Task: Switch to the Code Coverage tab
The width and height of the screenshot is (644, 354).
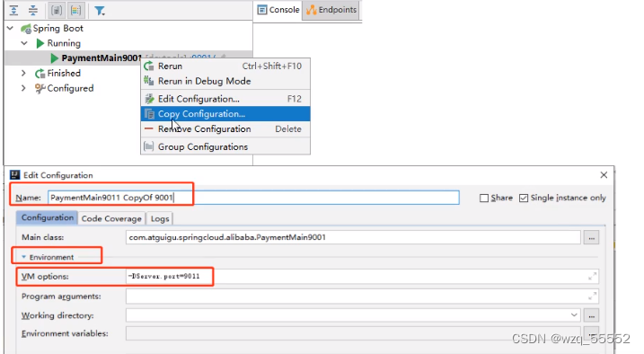Action: tap(111, 219)
